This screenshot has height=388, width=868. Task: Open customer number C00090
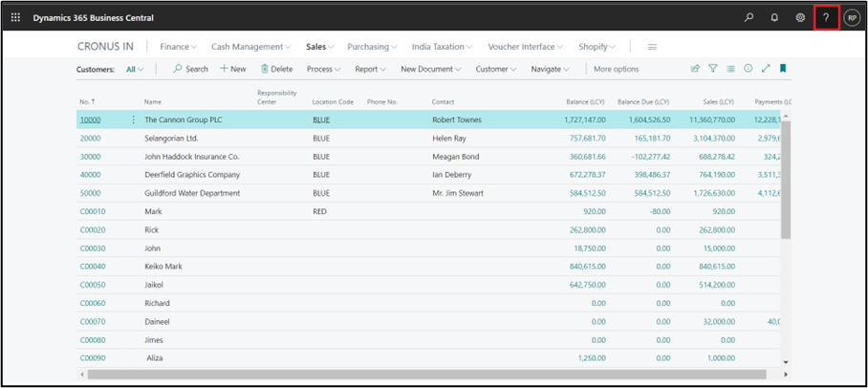point(93,358)
